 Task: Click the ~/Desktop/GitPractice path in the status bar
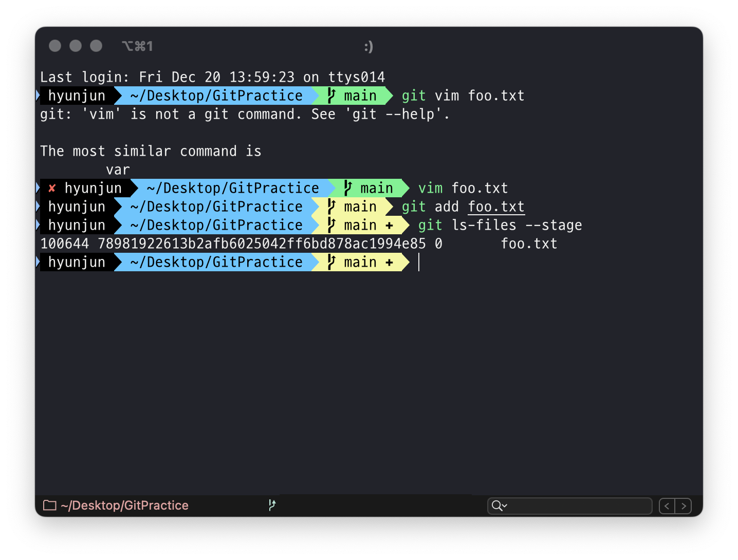point(124,506)
